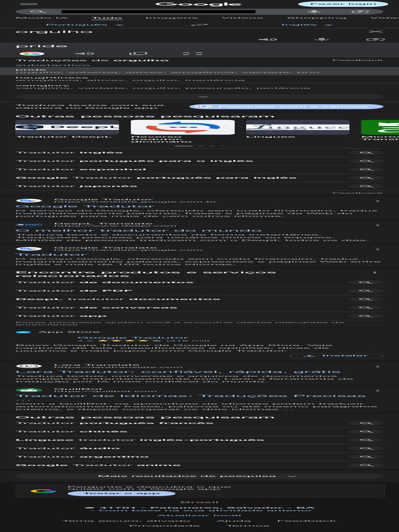Image resolution: width=399 pixels, height=532 pixels.
Task: Open Tradutor DeepL thumbnail card
Action: [x=67, y=129]
